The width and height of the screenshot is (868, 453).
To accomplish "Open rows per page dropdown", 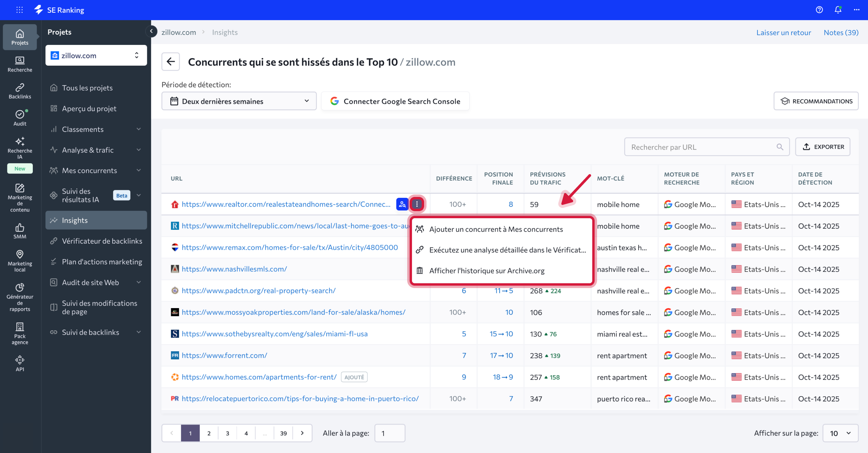I will click(x=841, y=433).
